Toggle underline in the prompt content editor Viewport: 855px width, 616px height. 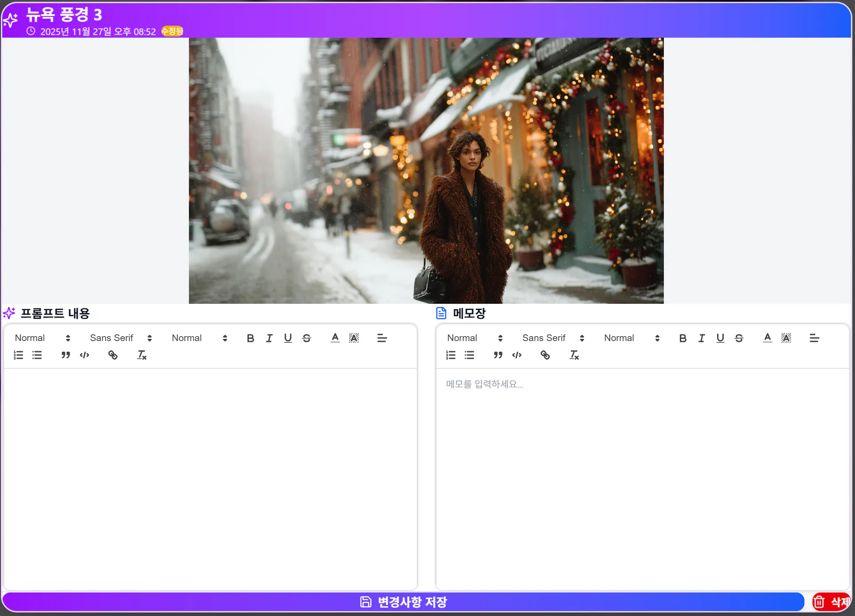(x=288, y=338)
